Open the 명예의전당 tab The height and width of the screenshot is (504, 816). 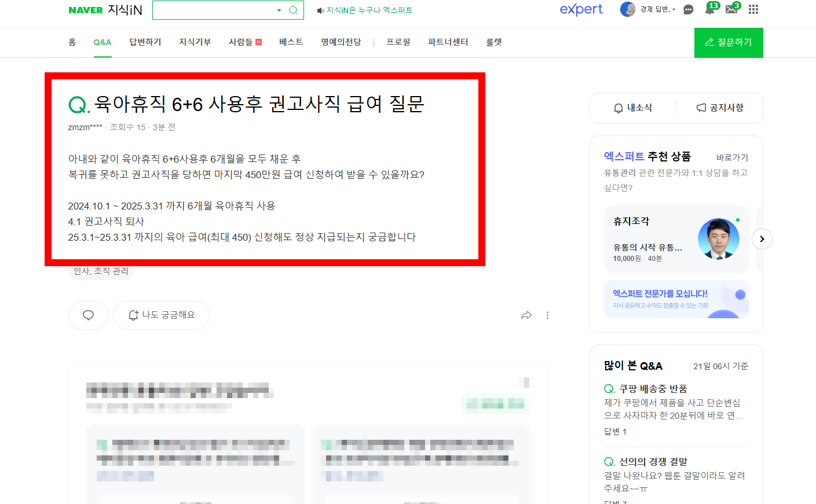pos(341,42)
